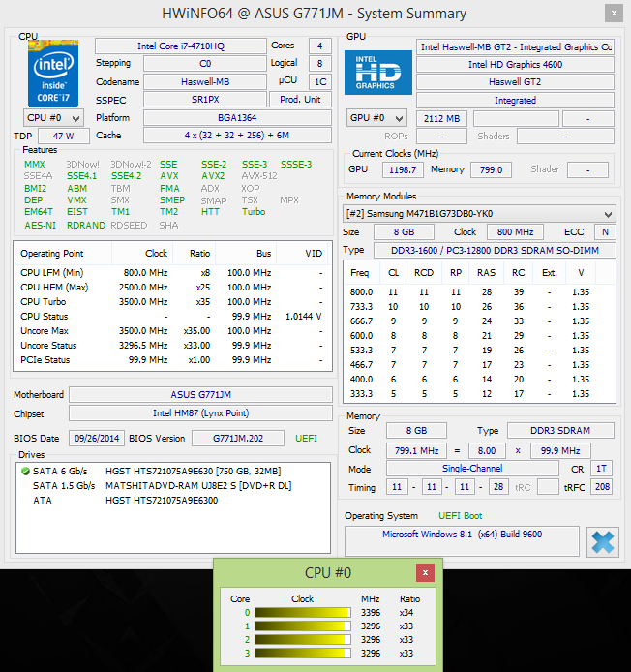Viewport: 631px width, 672px height.
Task: Click the ECC N field
Action: (605, 231)
